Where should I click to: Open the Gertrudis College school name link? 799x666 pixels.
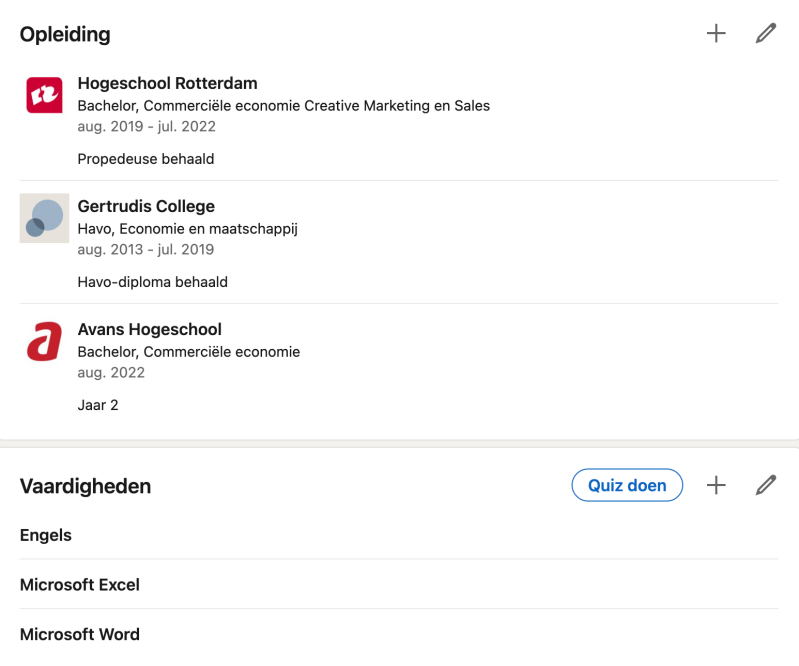tap(146, 207)
